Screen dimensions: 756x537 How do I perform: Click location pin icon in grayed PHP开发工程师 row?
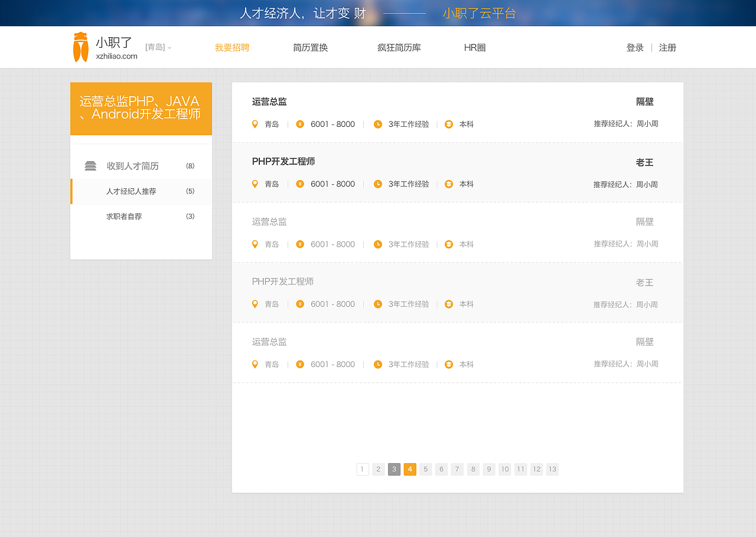[255, 304]
